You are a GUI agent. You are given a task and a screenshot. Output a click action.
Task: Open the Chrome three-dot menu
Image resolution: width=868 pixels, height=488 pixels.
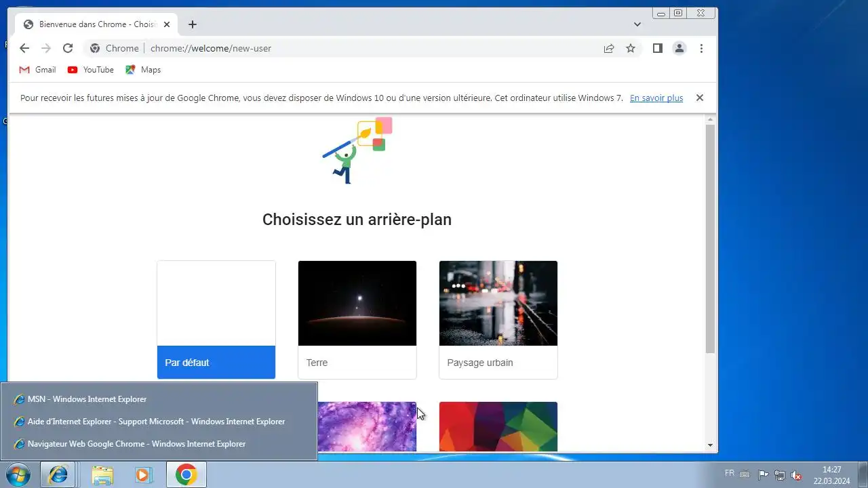click(x=701, y=48)
